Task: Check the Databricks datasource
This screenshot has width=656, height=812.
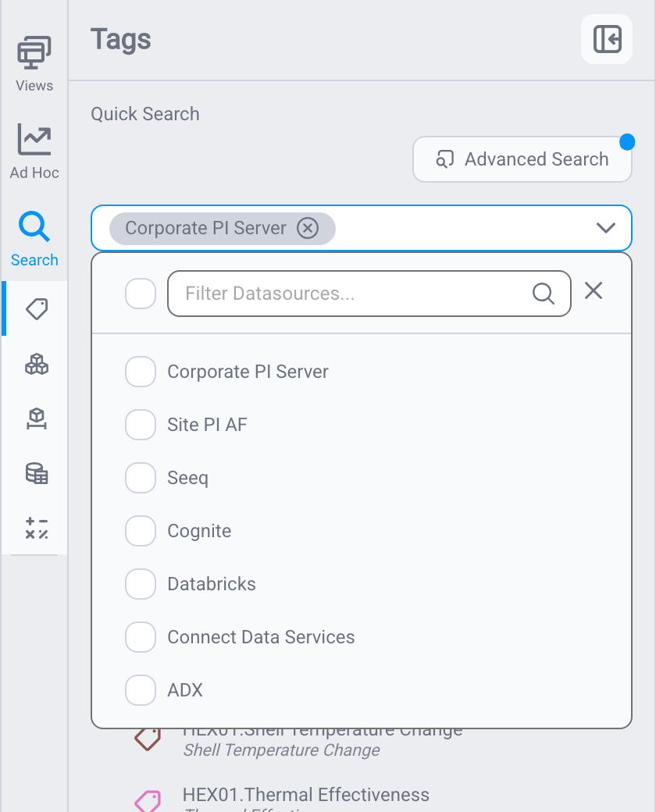Action: pos(141,584)
